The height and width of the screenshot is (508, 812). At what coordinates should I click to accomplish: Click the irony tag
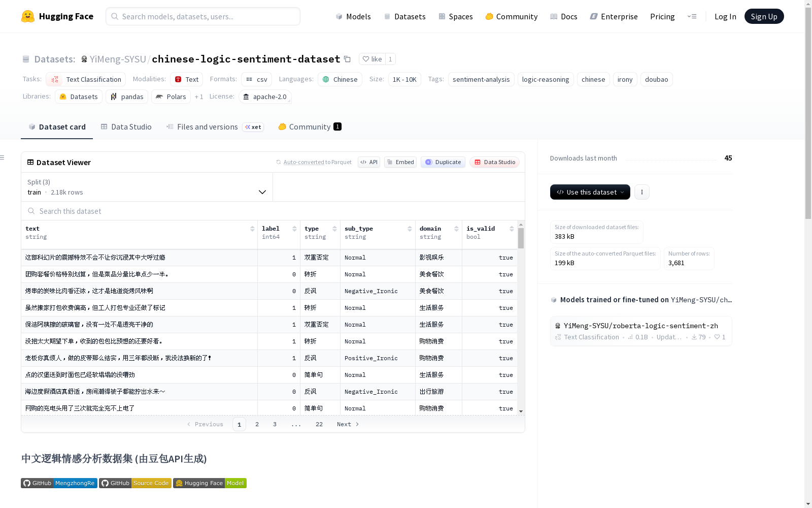pos(625,79)
